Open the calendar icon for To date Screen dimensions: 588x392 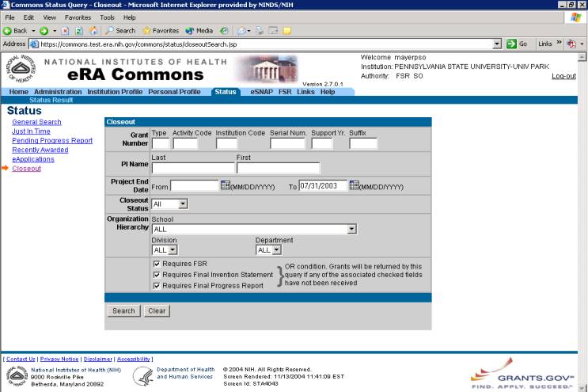354,185
